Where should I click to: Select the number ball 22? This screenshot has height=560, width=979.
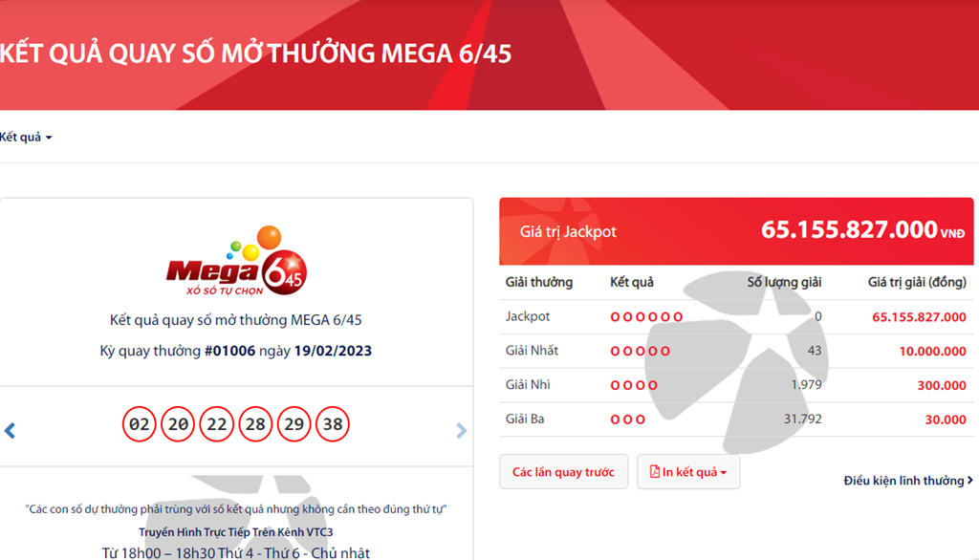tap(217, 424)
